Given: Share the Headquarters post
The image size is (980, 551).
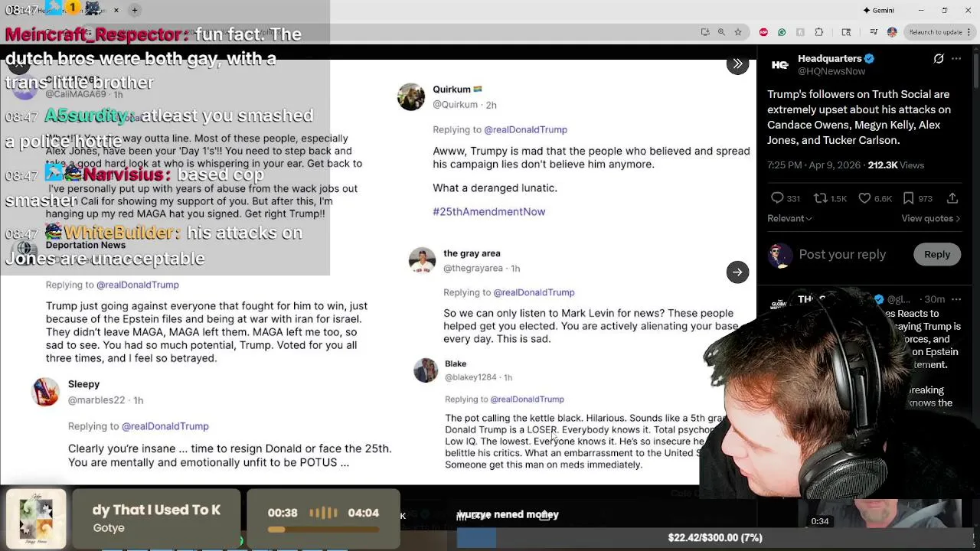Looking at the screenshot, I should pos(952,198).
